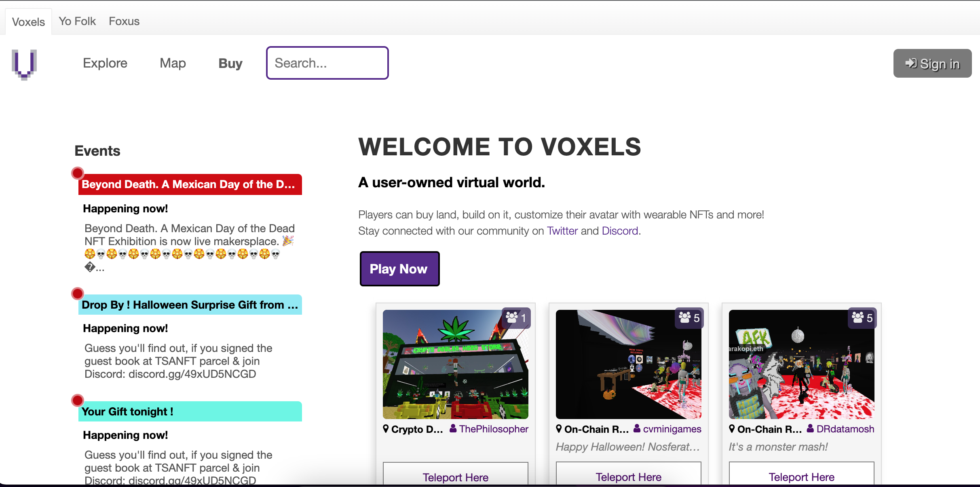Click visitor count badge on cvminigames card

689,318
